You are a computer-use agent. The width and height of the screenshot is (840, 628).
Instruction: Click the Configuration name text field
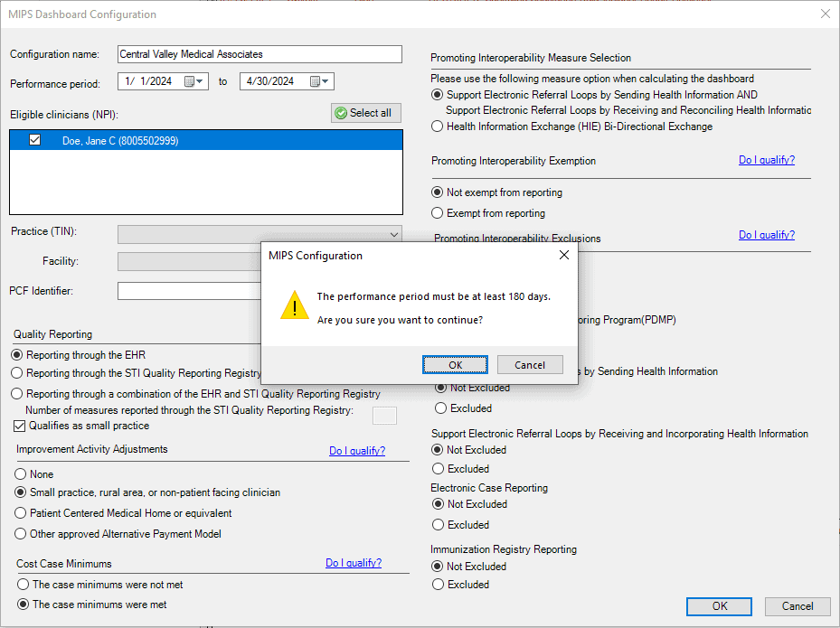[260, 54]
